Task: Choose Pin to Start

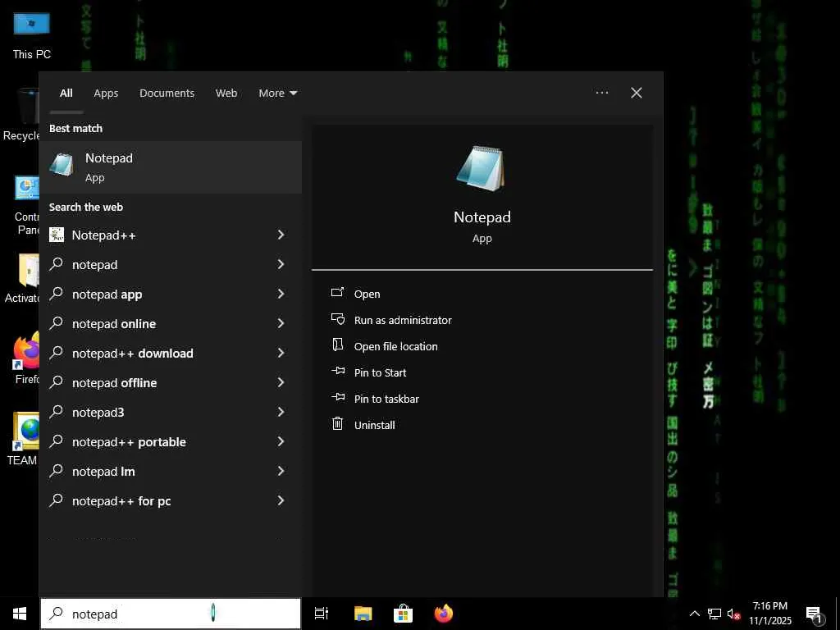Action: point(381,373)
